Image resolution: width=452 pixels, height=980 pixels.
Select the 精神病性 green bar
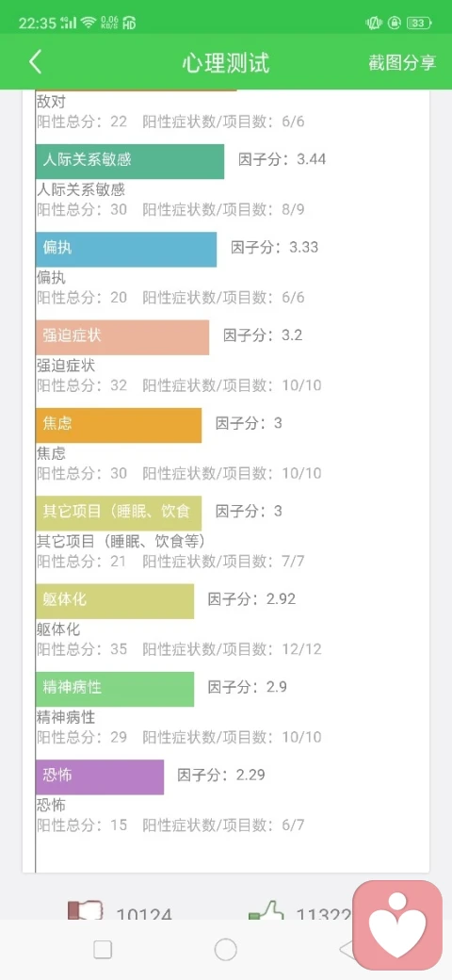[x=115, y=689]
